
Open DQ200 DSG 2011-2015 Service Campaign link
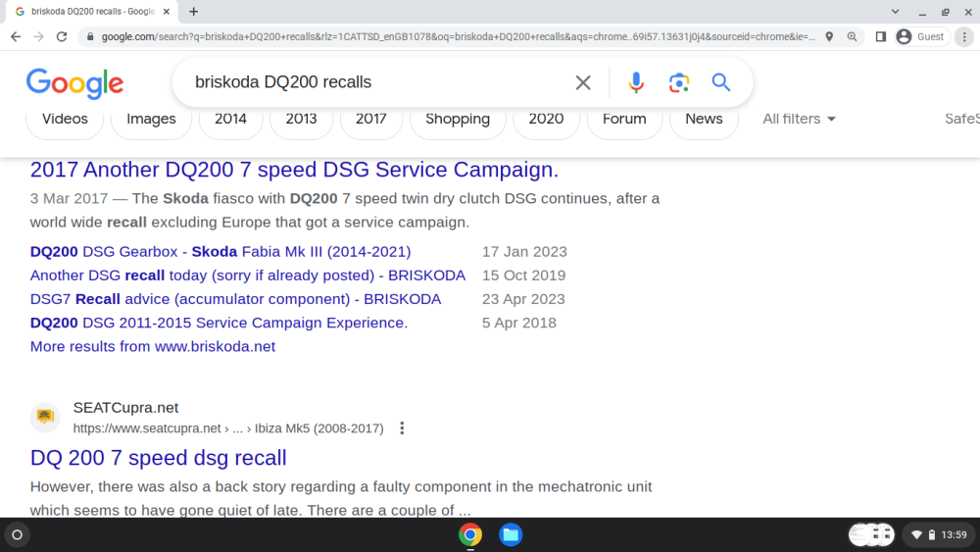click(219, 323)
